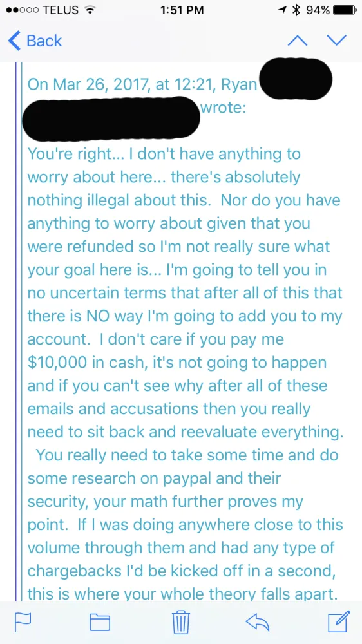This screenshot has height=644, width=362.
Task: Tap the Bluetooth status icon
Action: [x=294, y=10]
